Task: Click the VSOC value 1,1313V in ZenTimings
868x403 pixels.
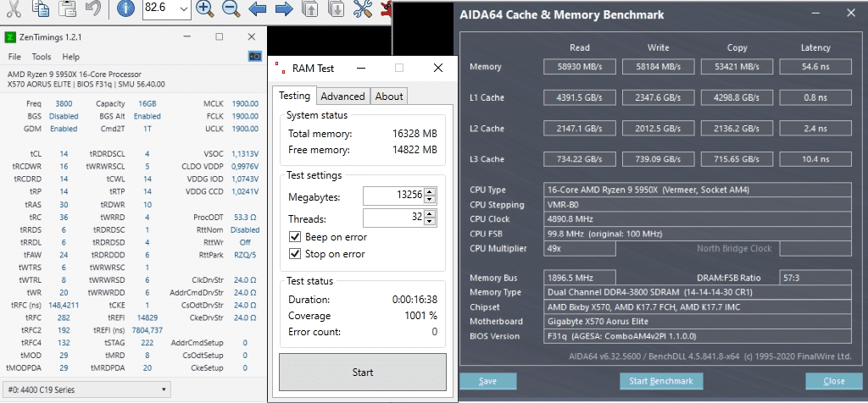Action: 244,154
